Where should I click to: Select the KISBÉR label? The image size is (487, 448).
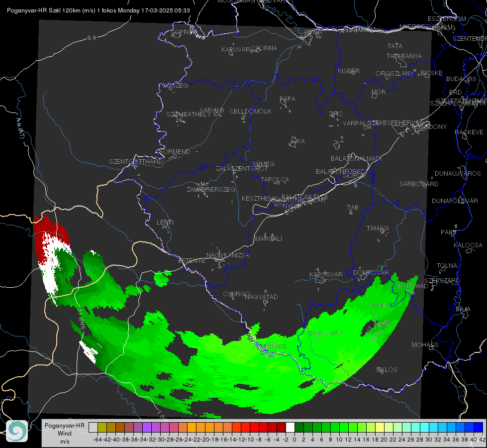(349, 71)
